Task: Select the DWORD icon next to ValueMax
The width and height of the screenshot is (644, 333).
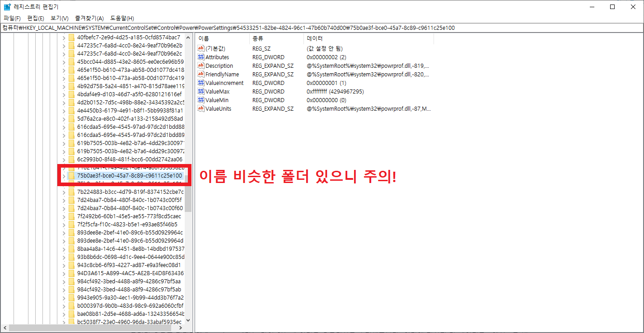Action: [x=201, y=91]
